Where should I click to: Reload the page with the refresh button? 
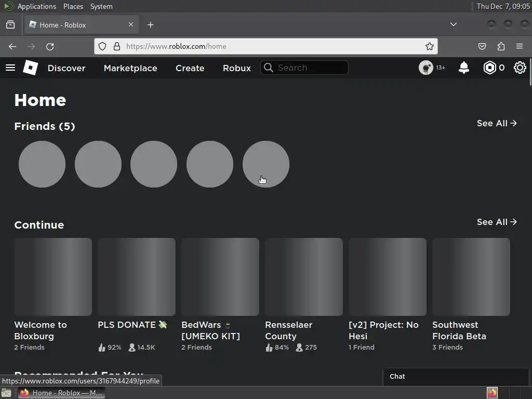[x=50, y=46]
